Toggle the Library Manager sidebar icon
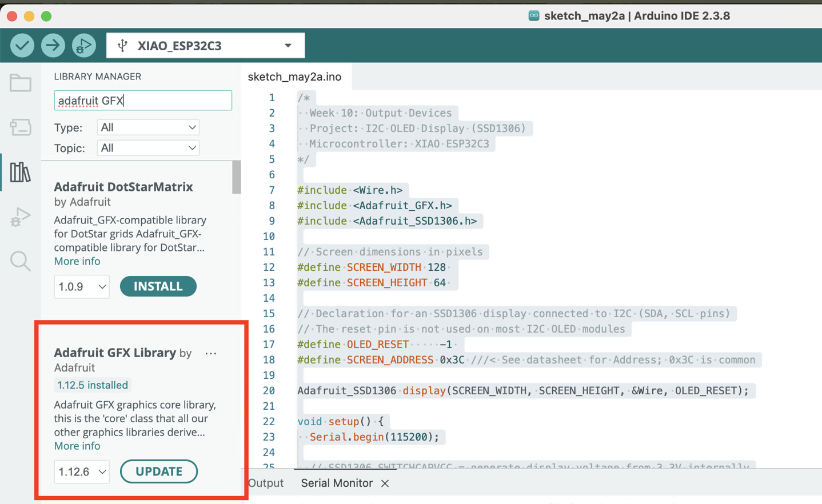Image resolution: width=822 pixels, height=504 pixels. (21, 172)
